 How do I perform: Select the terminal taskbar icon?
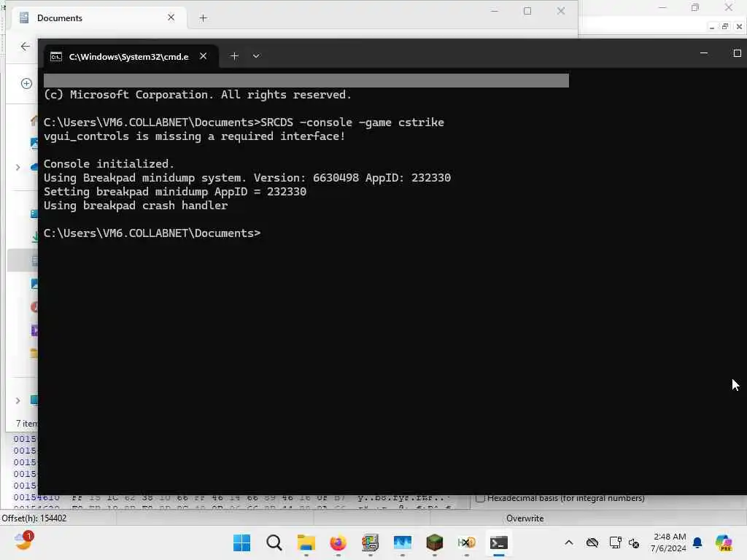(499, 542)
